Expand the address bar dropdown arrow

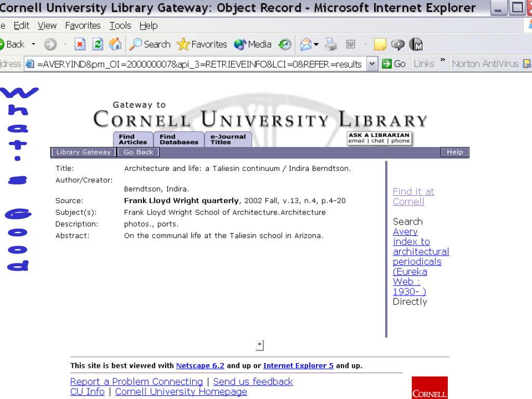pyautogui.click(x=372, y=64)
